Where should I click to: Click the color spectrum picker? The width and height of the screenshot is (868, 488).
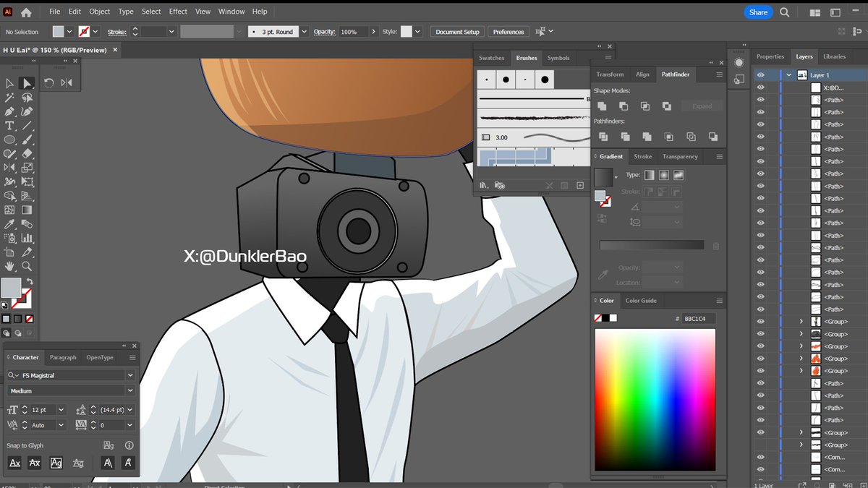pyautogui.click(x=655, y=400)
